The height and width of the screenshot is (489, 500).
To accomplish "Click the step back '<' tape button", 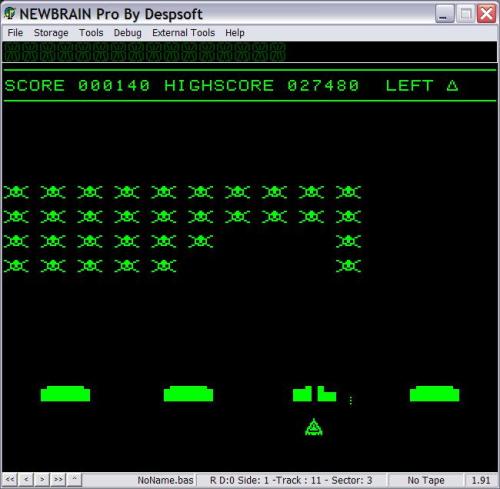I will (x=26, y=480).
